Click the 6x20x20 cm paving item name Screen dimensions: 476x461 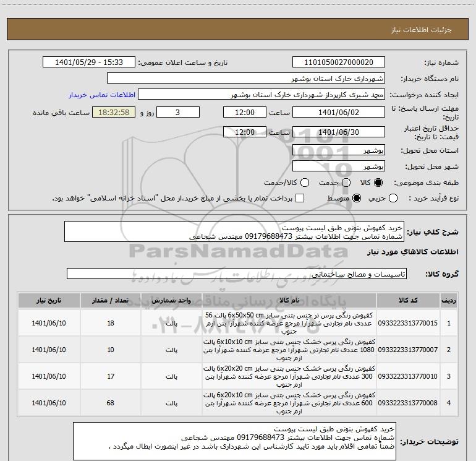pyautogui.click(x=289, y=376)
